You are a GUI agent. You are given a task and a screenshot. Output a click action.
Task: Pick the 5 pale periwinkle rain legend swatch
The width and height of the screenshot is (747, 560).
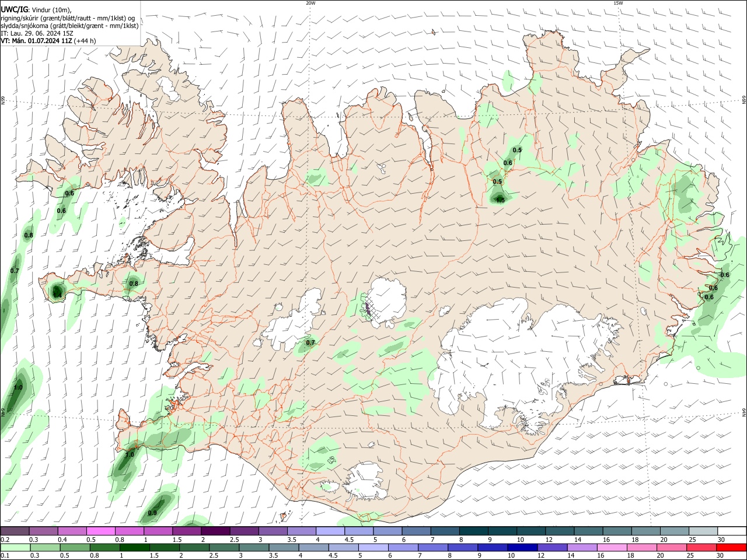pyautogui.click(x=373, y=547)
